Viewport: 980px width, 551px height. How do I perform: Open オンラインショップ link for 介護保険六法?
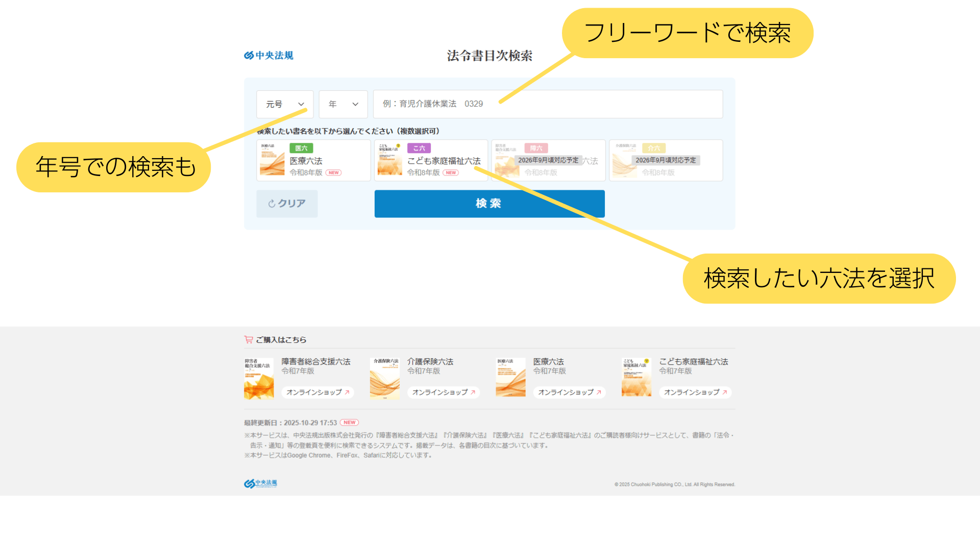(x=443, y=392)
